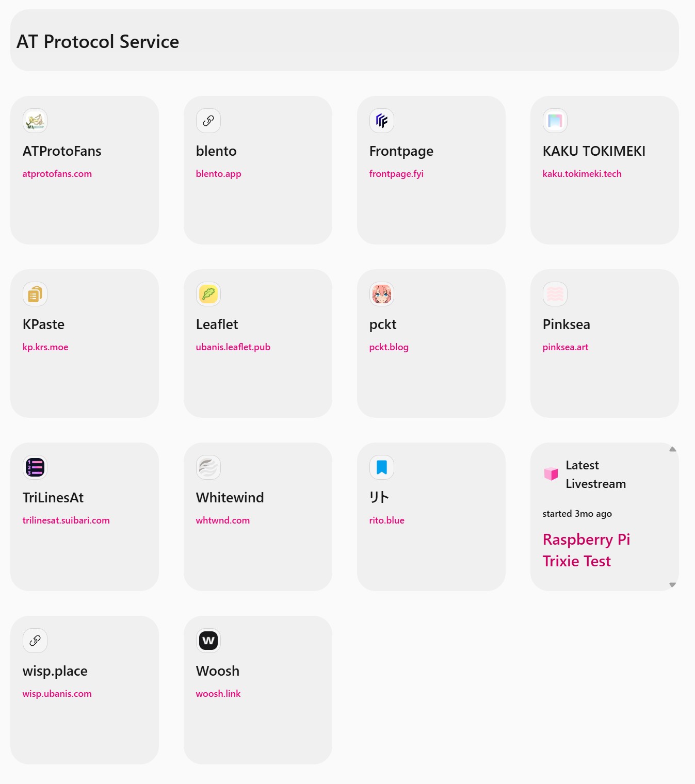695x784 pixels.
Task: Click the KAKU TOKIMEKI gradient icon
Action: tap(555, 121)
